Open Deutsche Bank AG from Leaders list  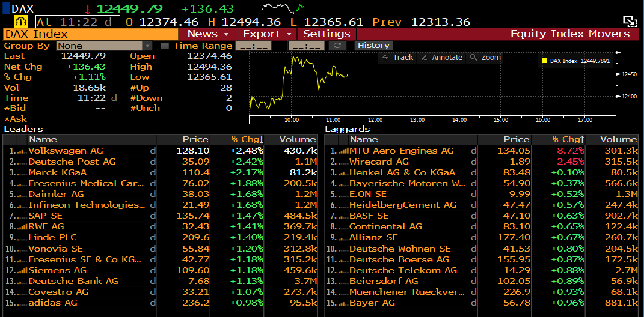pyautogui.click(x=73, y=281)
